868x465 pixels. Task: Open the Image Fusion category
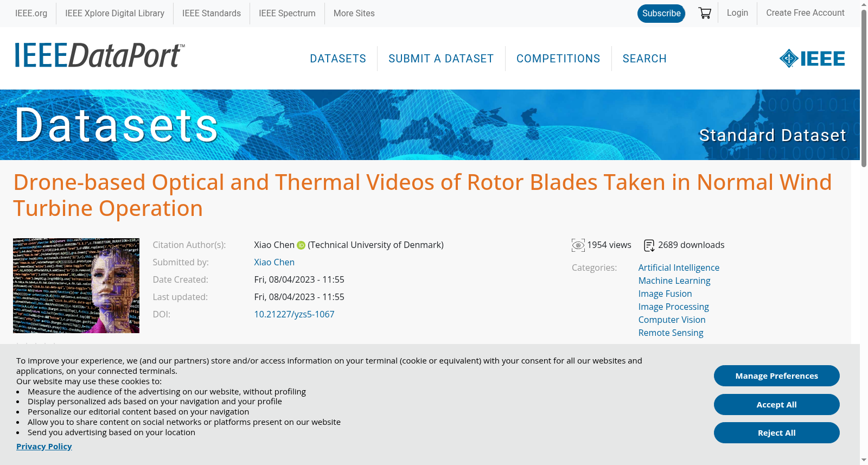[x=665, y=294]
